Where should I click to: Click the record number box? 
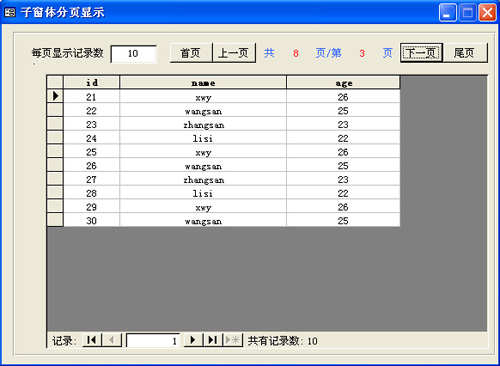[153, 340]
